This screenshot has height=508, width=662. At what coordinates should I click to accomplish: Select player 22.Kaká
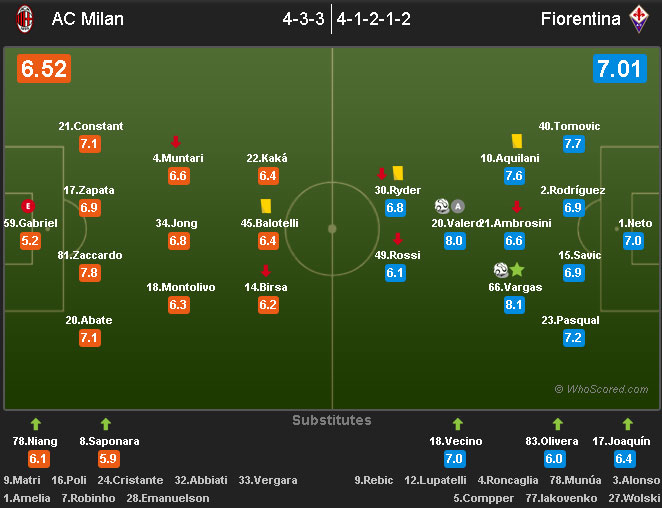pos(267,158)
